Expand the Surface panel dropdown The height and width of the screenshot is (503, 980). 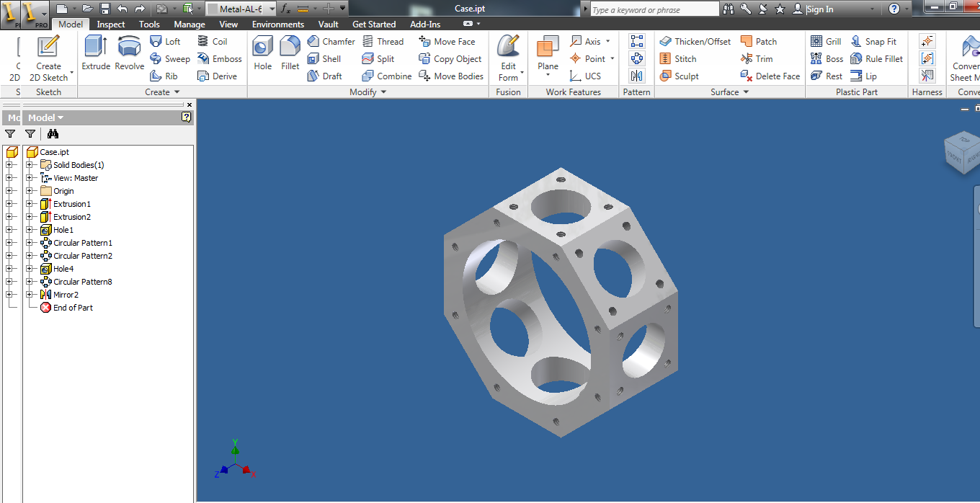(x=746, y=92)
